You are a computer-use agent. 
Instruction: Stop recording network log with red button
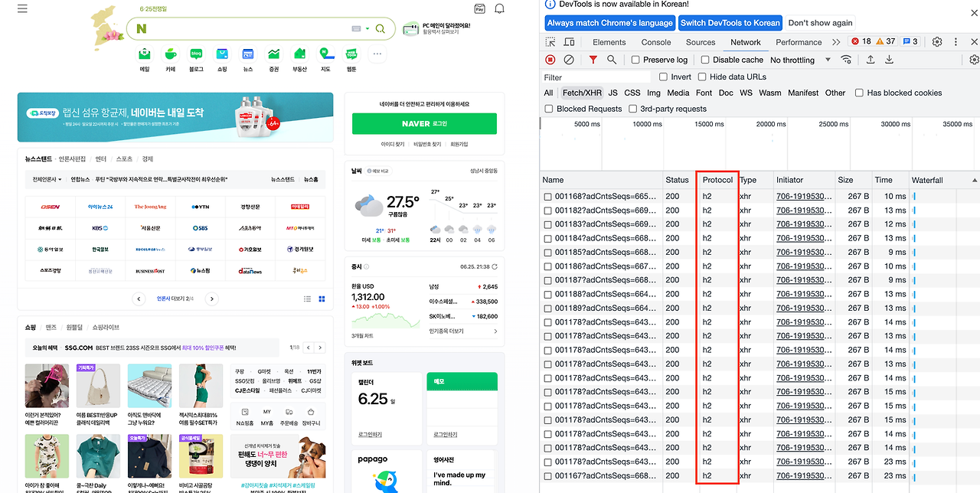click(550, 60)
